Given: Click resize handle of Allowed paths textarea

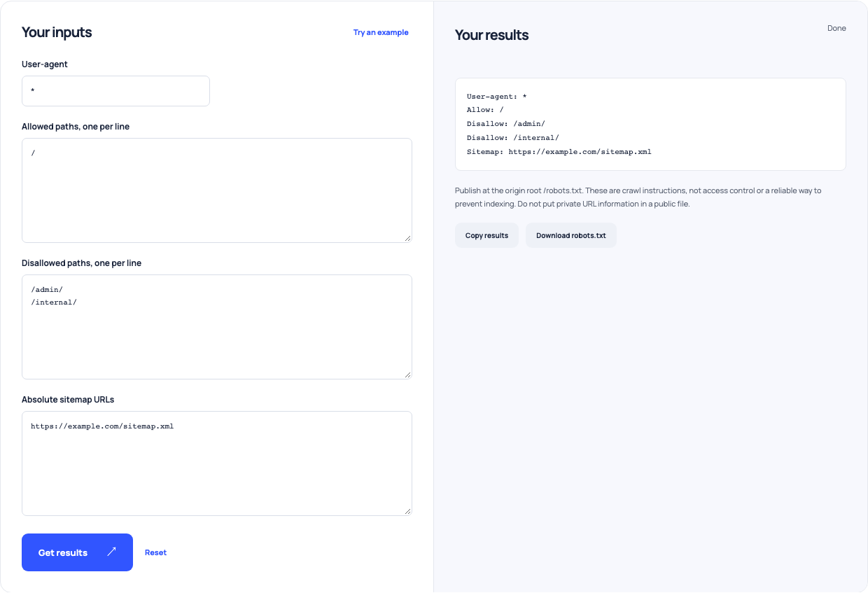Looking at the screenshot, I should pos(407,238).
